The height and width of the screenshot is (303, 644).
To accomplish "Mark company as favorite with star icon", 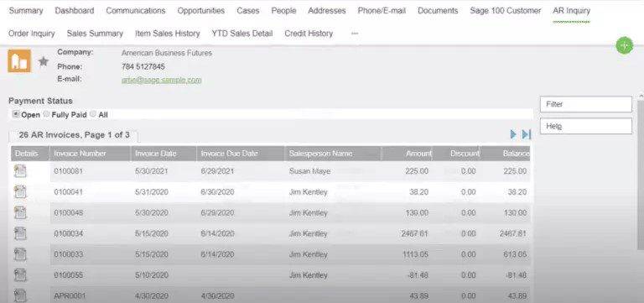I will click(44, 61).
